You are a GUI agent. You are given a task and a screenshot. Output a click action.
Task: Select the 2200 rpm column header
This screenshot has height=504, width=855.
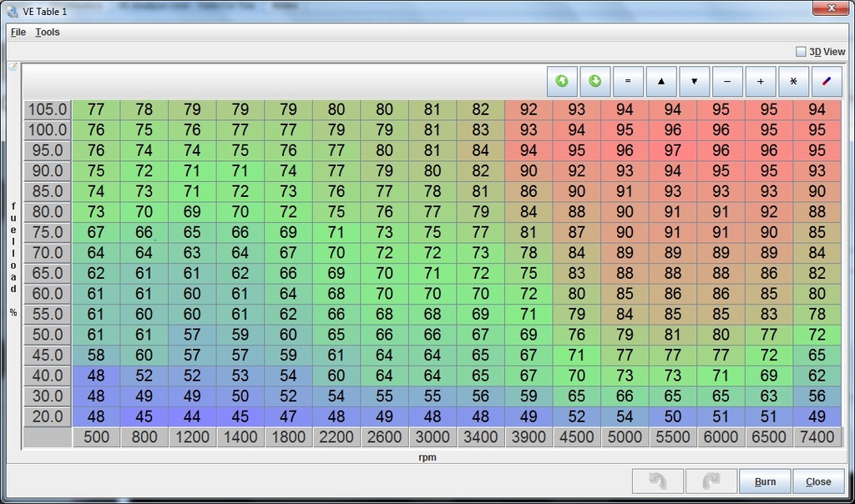pos(336,437)
